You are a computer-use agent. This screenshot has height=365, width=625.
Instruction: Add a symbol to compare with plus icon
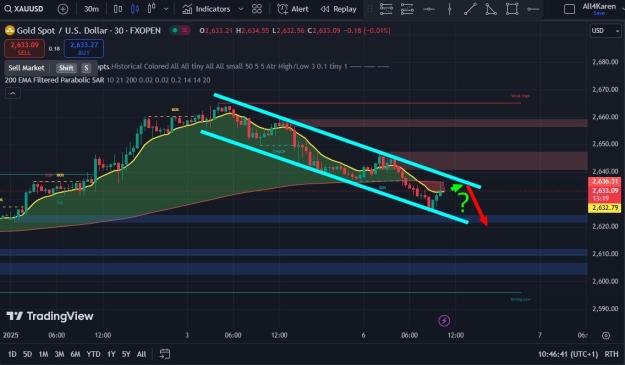pos(63,9)
